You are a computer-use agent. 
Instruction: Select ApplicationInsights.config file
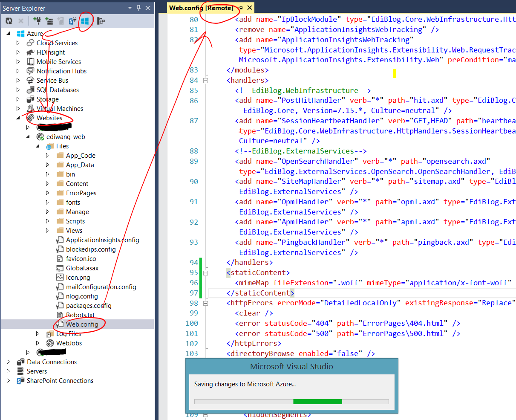point(102,240)
